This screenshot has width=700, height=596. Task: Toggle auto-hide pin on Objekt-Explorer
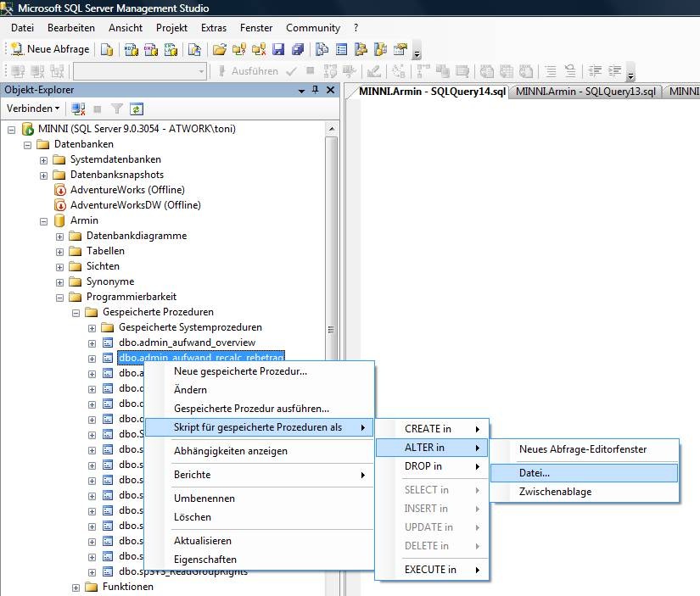[x=317, y=90]
